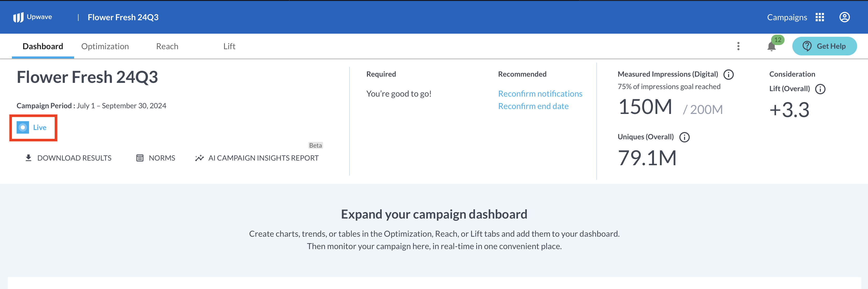Click the Reconfirm end date link

533,106
